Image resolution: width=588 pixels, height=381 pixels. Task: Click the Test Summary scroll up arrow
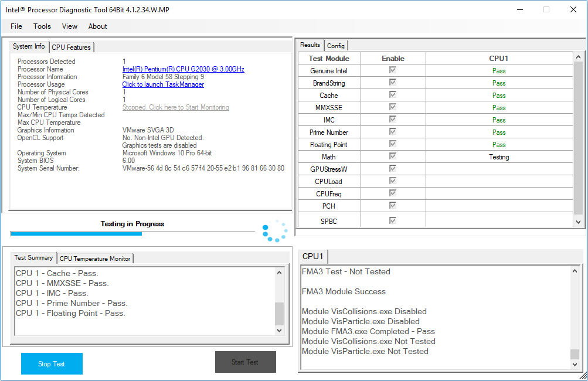pyautogui.click(x=280, y=273)
